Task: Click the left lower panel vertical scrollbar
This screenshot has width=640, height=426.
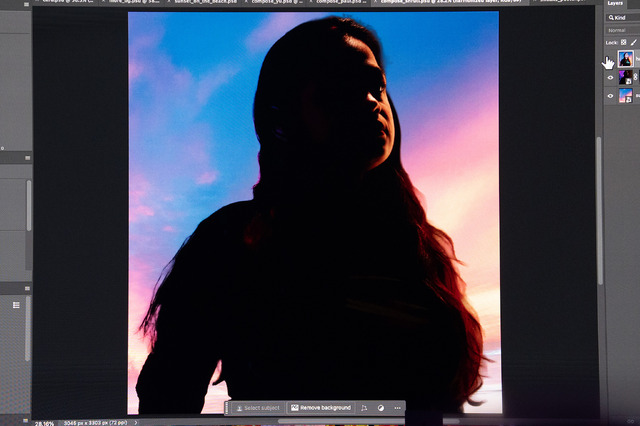Action: tap(28, 328)
